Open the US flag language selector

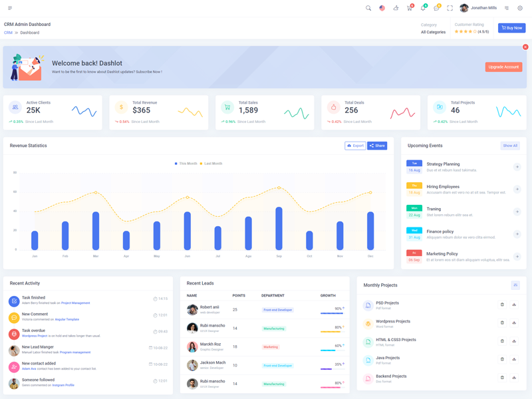click(x=382, y=8)
